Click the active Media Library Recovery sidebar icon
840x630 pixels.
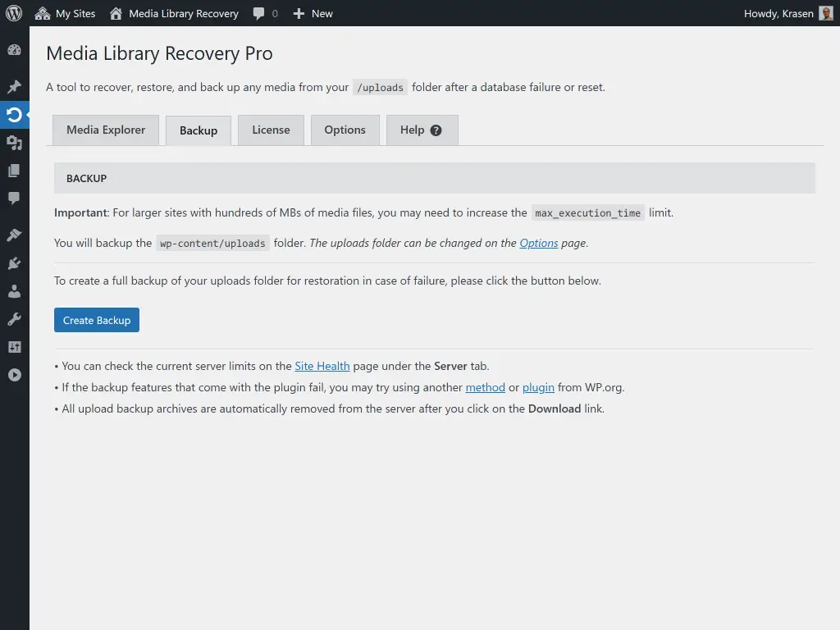click(x=14, y=115)
